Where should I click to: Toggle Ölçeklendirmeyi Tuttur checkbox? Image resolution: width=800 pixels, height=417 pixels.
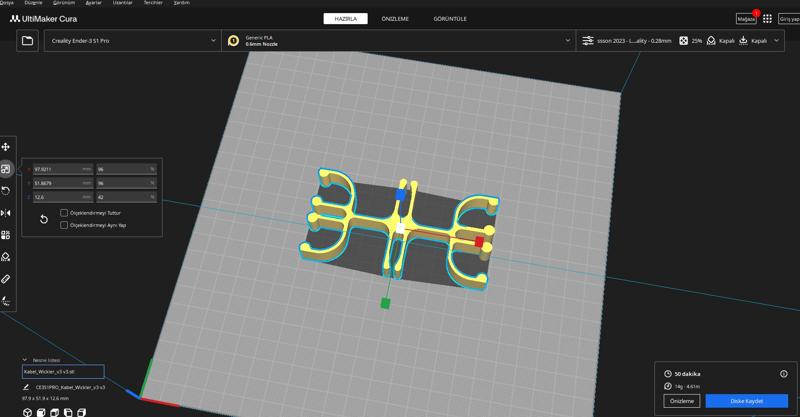pos(64,213)
